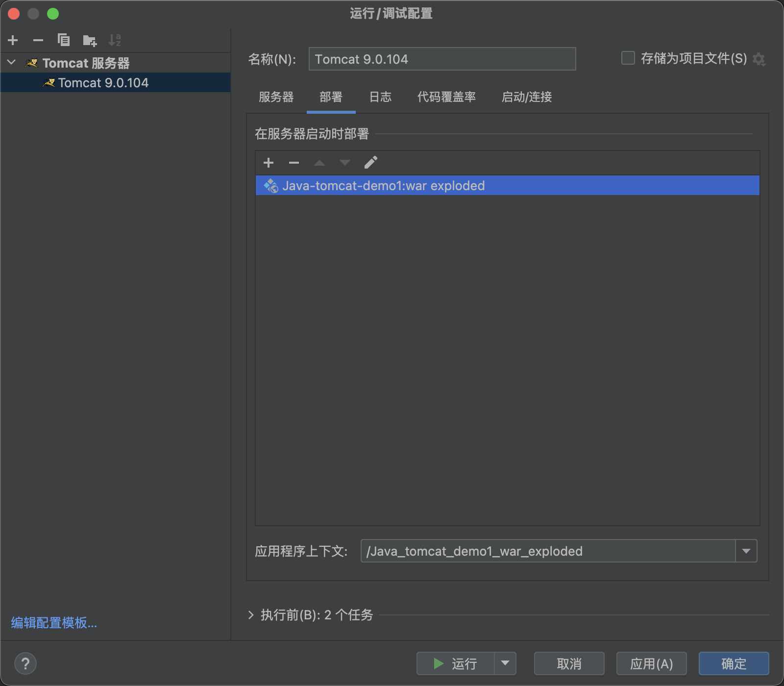Enable the store as project file checkbox
This screenshot has height=686, width=784.
coord(628,58)
